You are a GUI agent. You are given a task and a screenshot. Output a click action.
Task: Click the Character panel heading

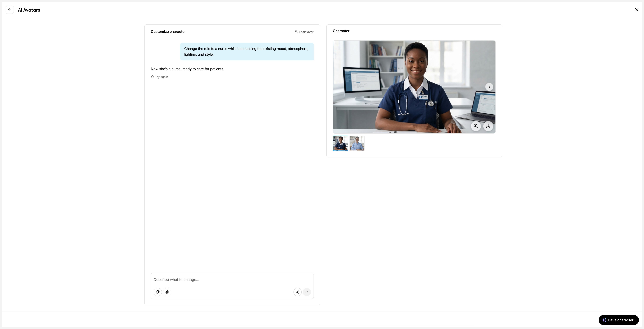tap(341, 31)
